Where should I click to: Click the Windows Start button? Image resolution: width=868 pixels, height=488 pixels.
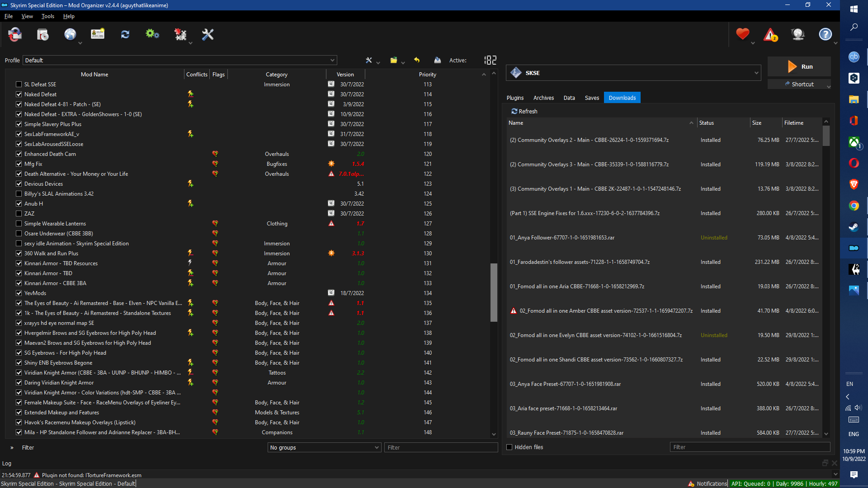click(854, 9)
